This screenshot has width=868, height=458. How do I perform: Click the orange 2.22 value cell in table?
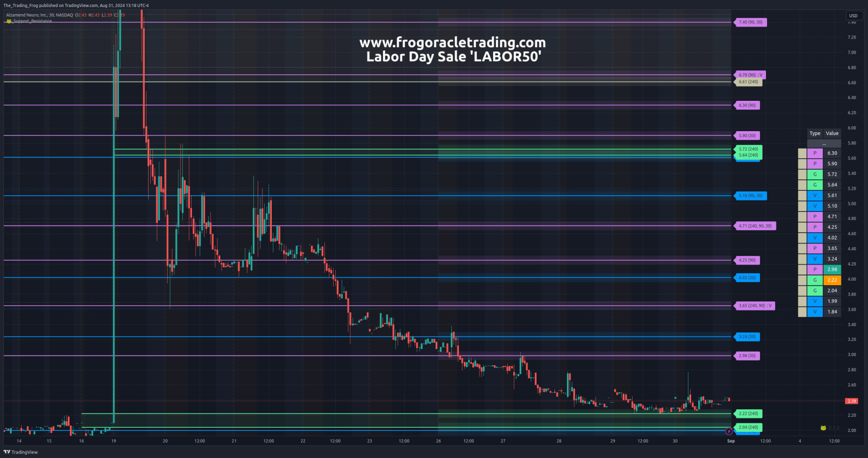[832, 280]
